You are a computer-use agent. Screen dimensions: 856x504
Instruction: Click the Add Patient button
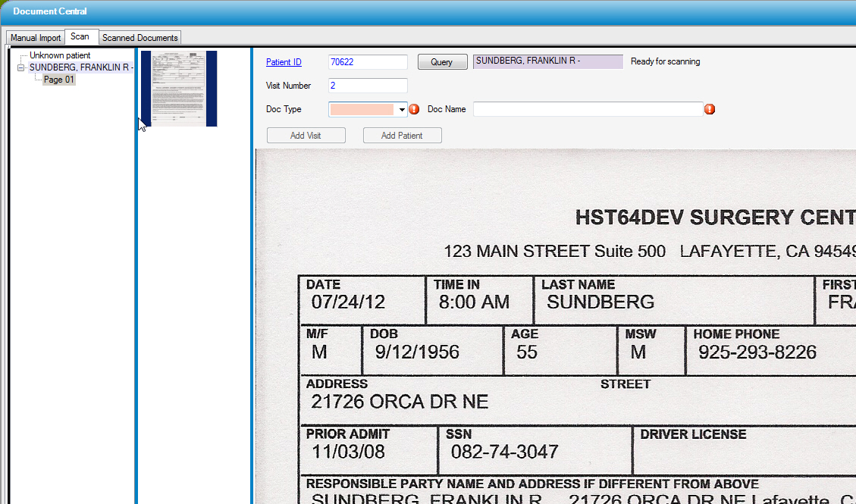pos(402,135)
